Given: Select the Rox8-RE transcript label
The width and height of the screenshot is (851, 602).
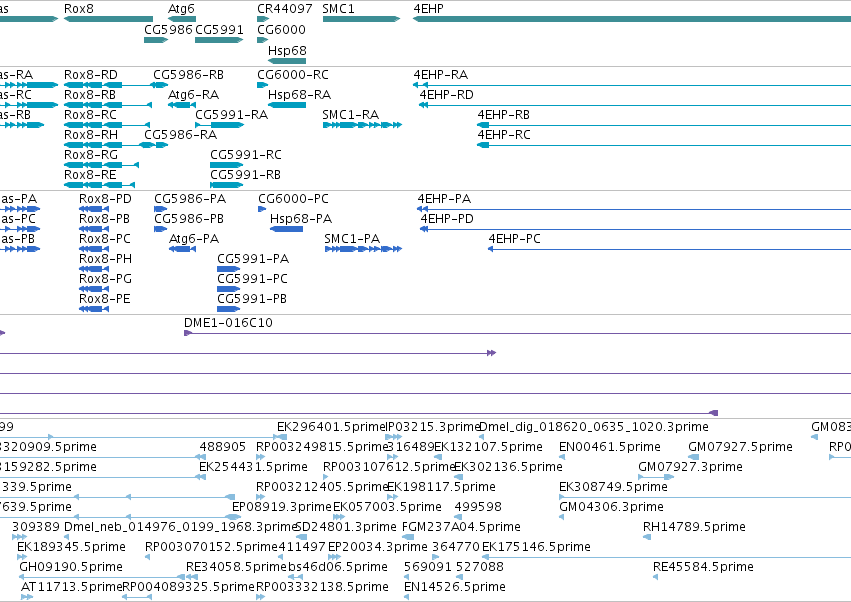Looking at the screenshot, I should coord(90,175).
